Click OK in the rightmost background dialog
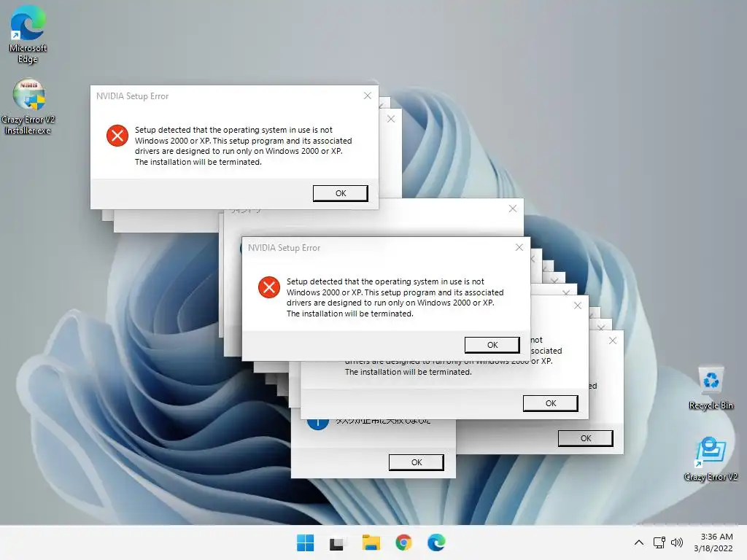The image size is (747, 560). tap(586, 438)
